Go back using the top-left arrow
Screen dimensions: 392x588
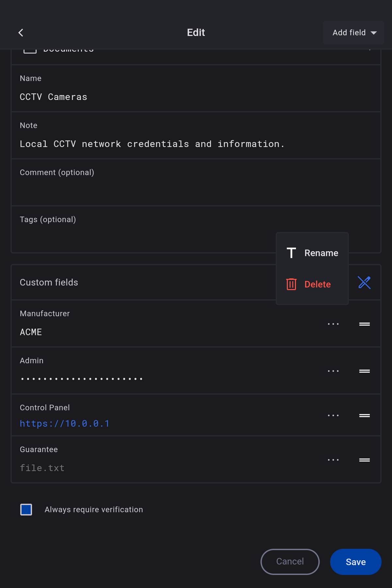click(x=21, y=33)
